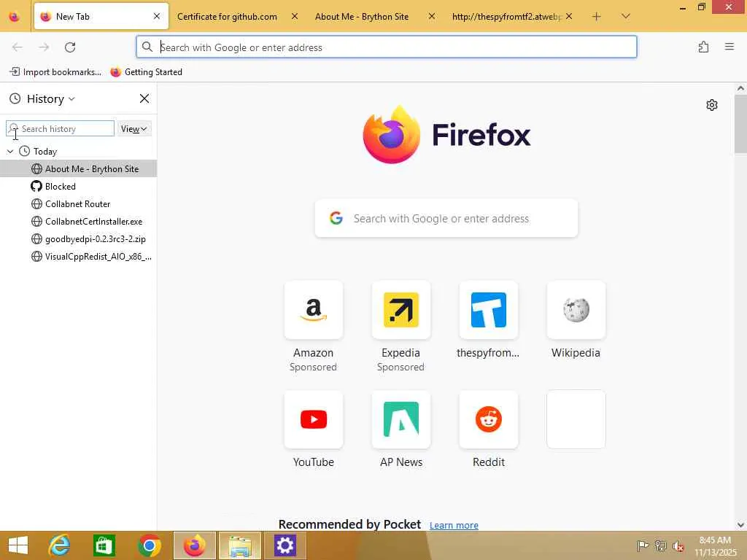
Task: Open the Getting Started bookmark
Action: pyautogui.click(x=146, y=72)
